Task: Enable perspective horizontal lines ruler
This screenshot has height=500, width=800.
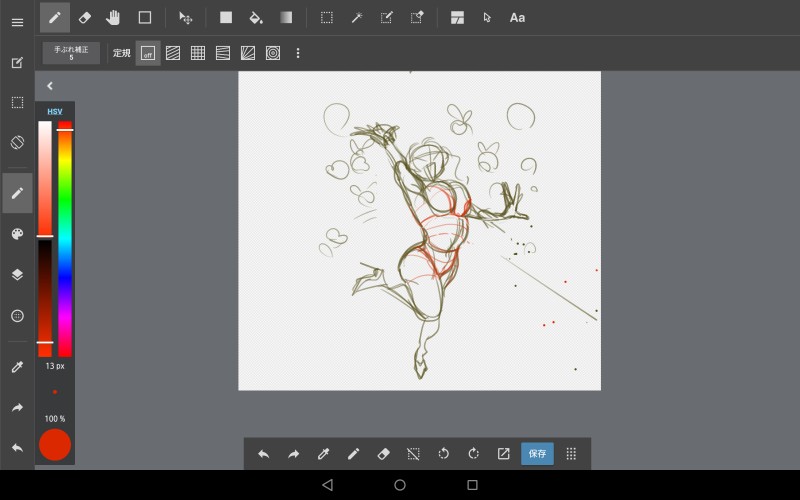Action: pyautogui.click(x=223, y=53)
